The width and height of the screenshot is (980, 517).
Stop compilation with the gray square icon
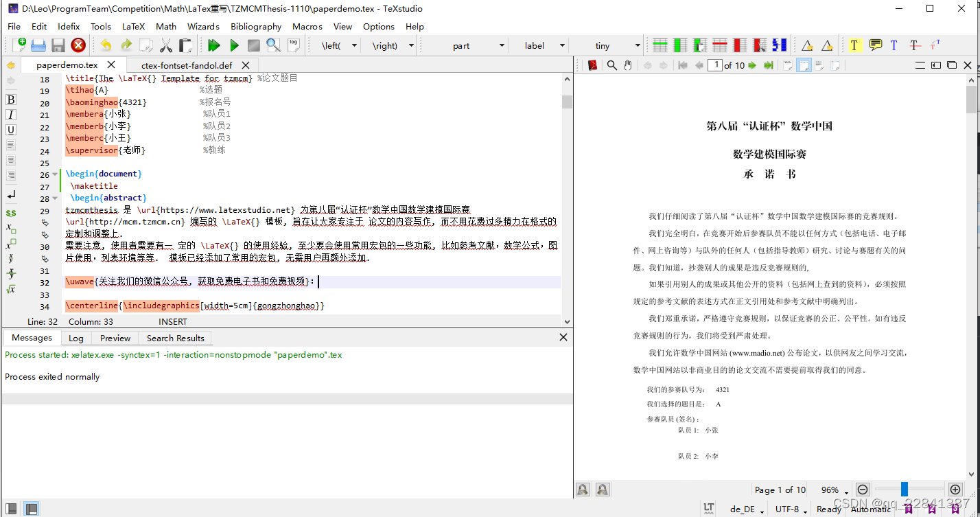[254, 45]
